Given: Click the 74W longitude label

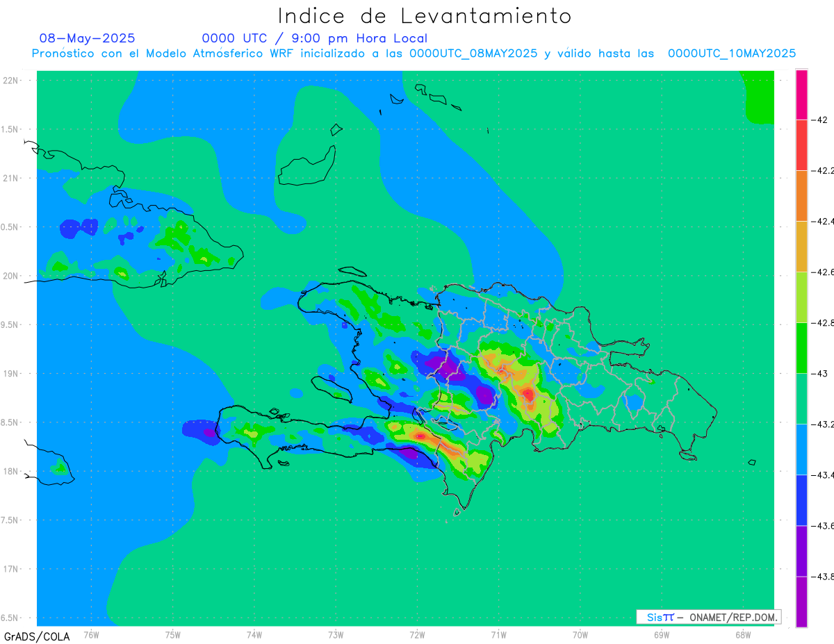Looking at the screenshot, I should pos(254,634).
